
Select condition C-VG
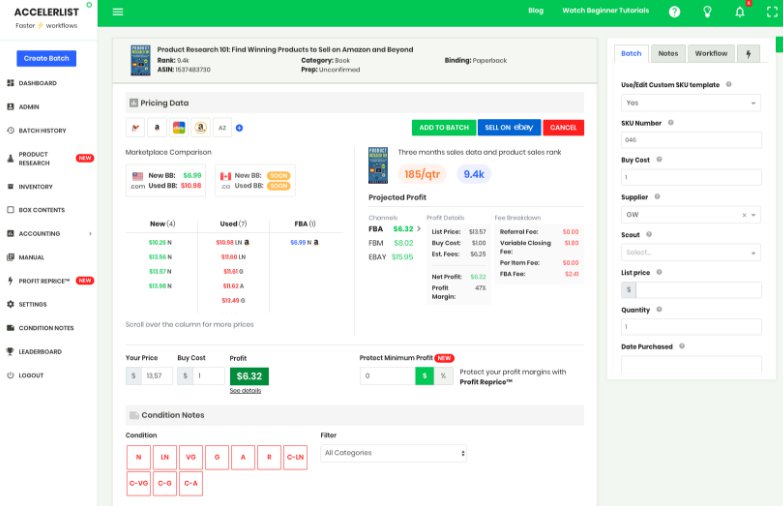(x=139, y=484)
